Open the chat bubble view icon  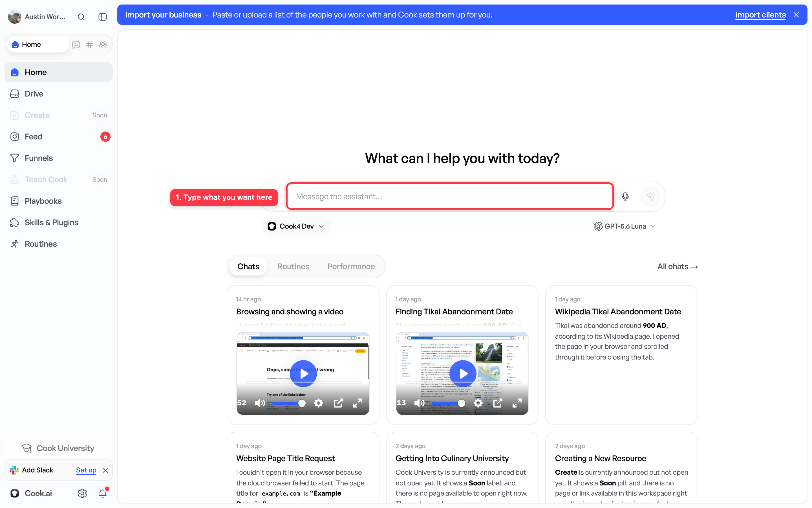[76, 44]
